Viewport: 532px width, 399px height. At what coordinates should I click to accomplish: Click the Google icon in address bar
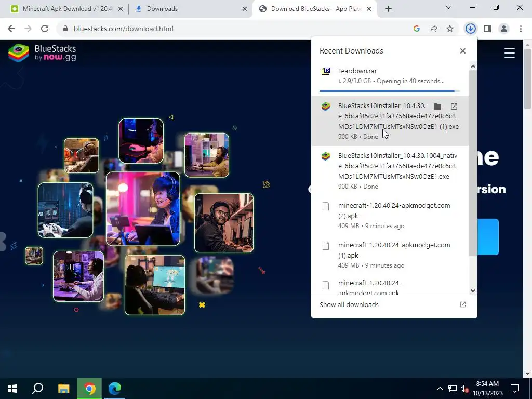click(x=417, y=29)
